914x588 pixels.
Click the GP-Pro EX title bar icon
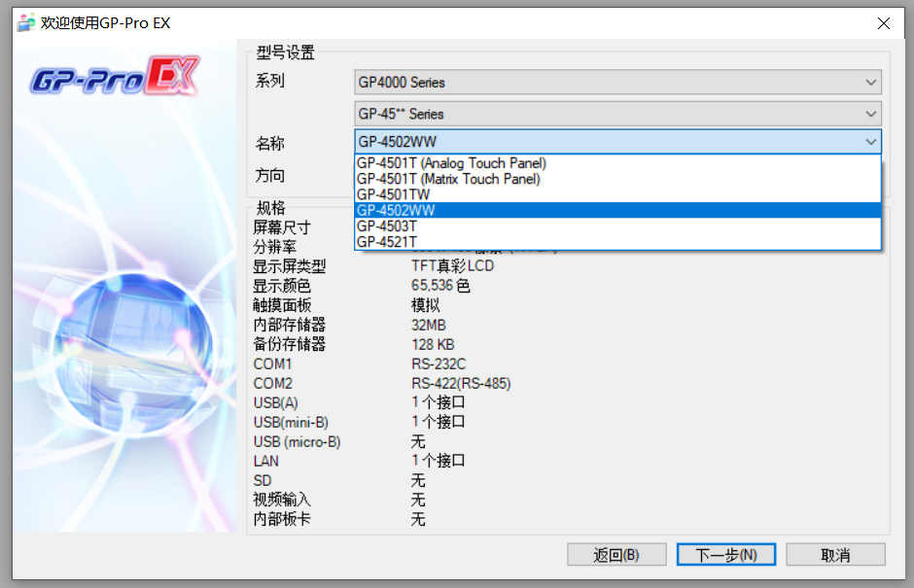(26, 23)
